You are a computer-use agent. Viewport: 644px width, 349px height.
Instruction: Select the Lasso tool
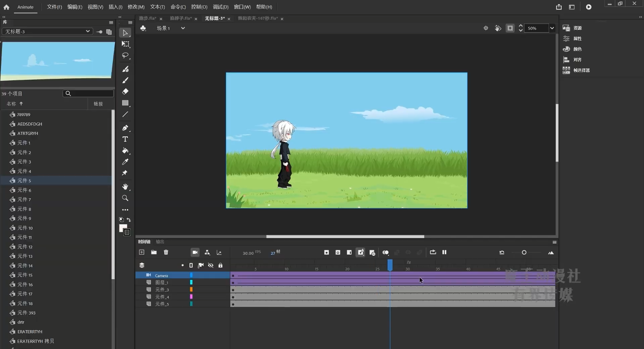(125, 55)
